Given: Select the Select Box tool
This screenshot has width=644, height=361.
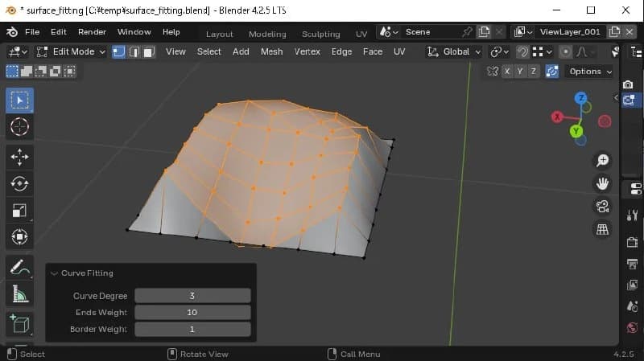Looking at the screenshot, I should click(19, 101).
